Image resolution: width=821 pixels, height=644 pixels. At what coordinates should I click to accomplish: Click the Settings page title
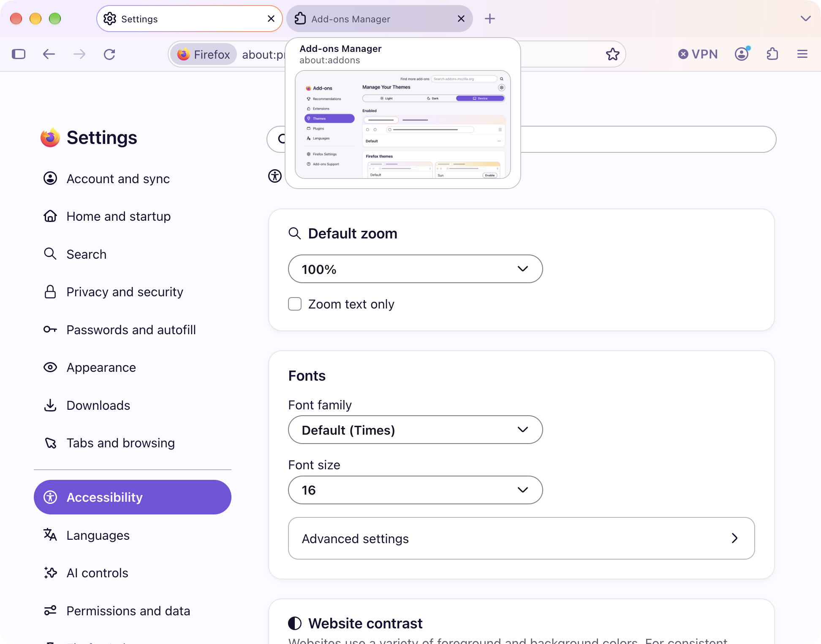click(102, 138)
